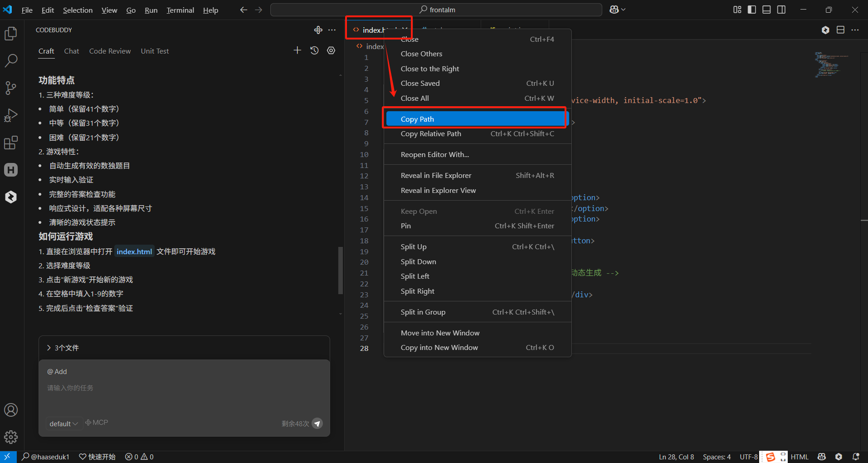Screen dimensions: 868x463
Task: Go forward with the navigation arrow
Action: click(x=258, y=10)
